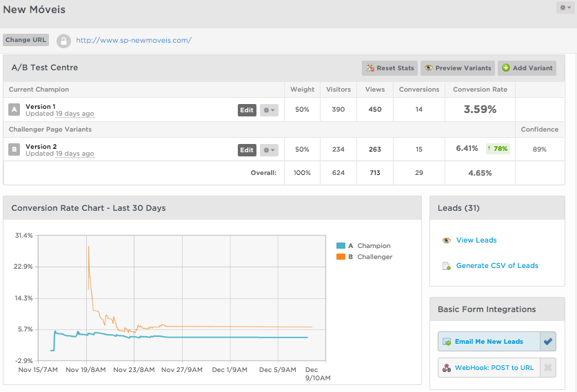Click the Conversions column header

[418, 90]
